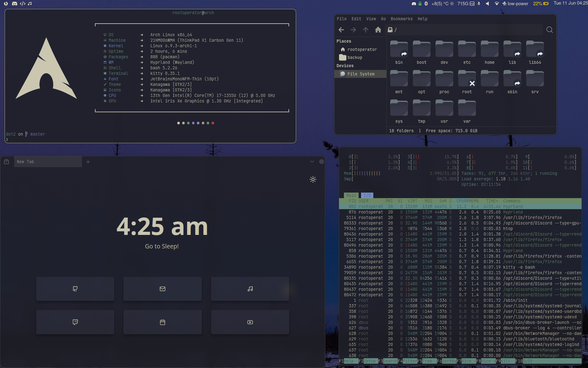Open the mail shortcut tile

[x=162, y=289]
